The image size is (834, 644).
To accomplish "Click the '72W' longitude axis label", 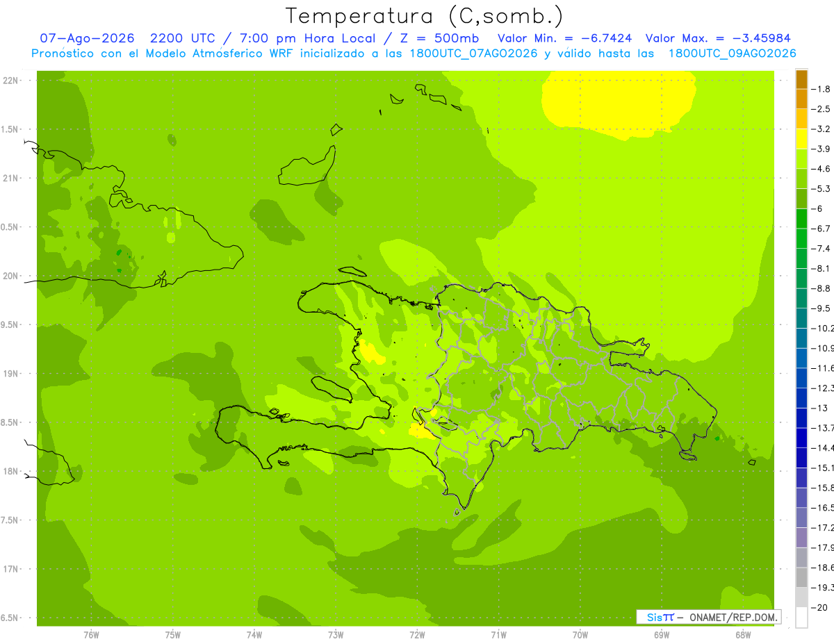I will (x=417, y=635).
